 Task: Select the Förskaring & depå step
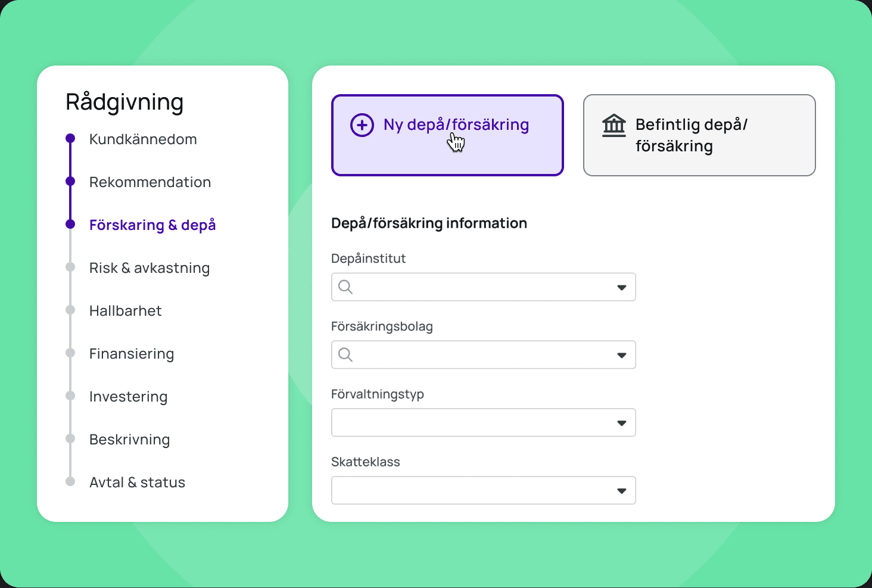pos(152,225)
